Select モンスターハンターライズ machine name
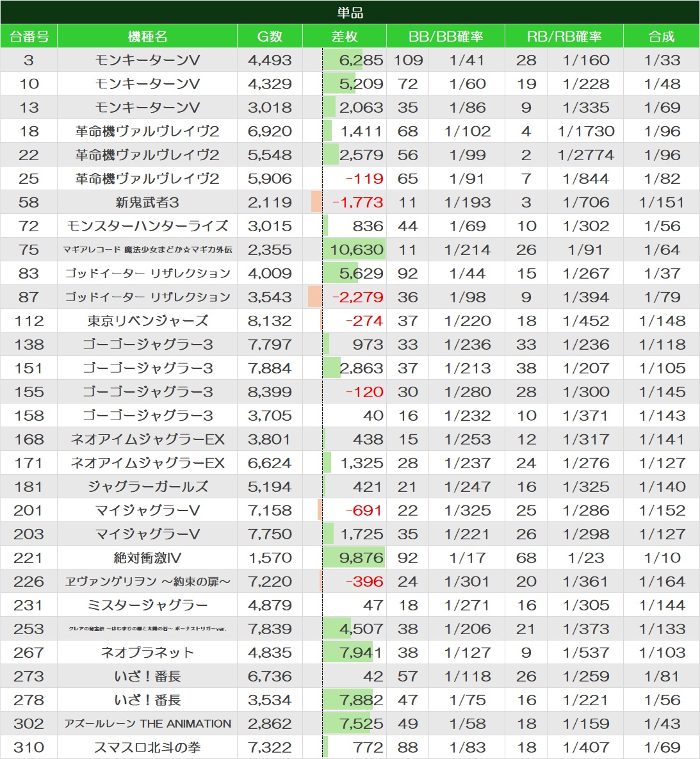Screen dimensions: 700x759 click(147, 226)
